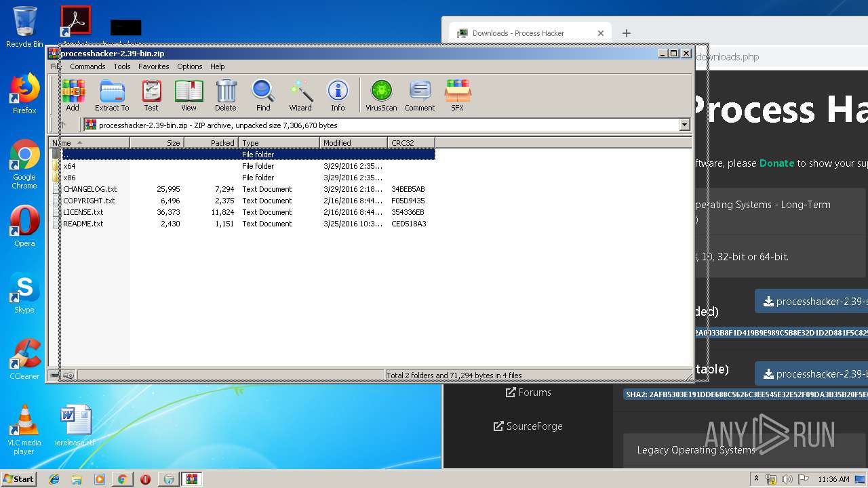
Task: Click the Add toolbar icon in WinRAR
Action: 73,96
